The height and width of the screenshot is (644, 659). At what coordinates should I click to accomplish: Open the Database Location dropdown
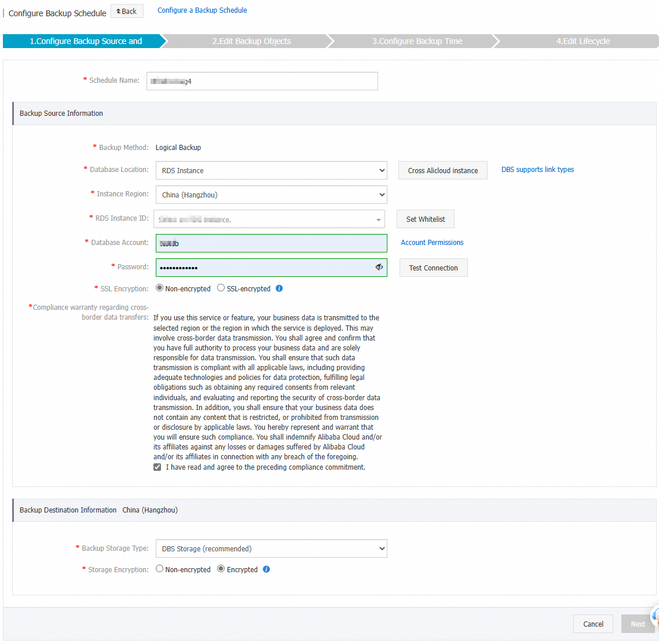(271, 171)
